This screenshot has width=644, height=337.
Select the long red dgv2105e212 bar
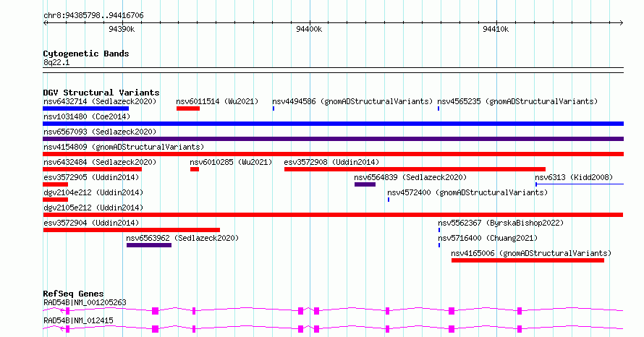pyautogui.click(x=333, y=215)
